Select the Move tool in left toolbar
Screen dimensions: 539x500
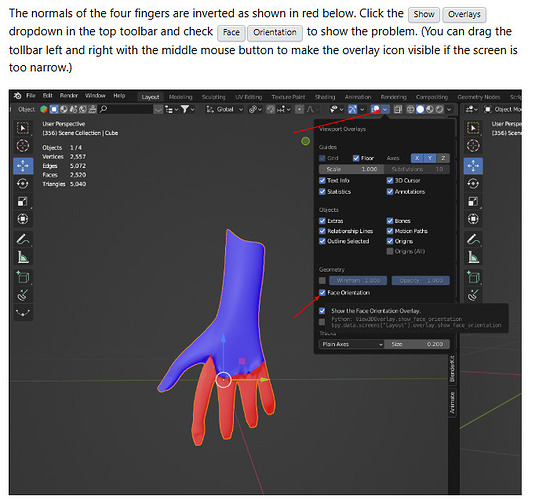(23, 166)
